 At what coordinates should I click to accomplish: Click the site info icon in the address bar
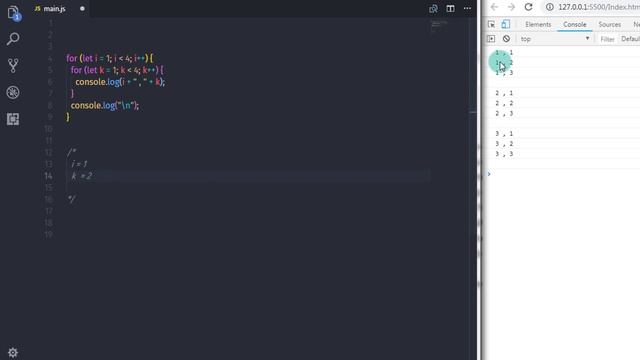tap(550, 7)
